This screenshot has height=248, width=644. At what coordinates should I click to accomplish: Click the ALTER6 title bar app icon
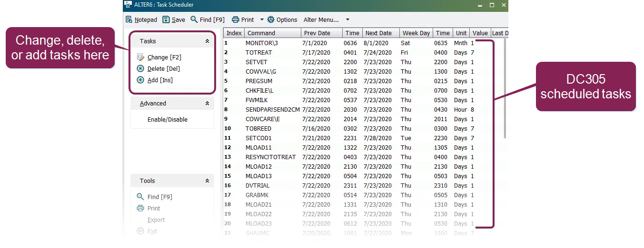(128, 5)
